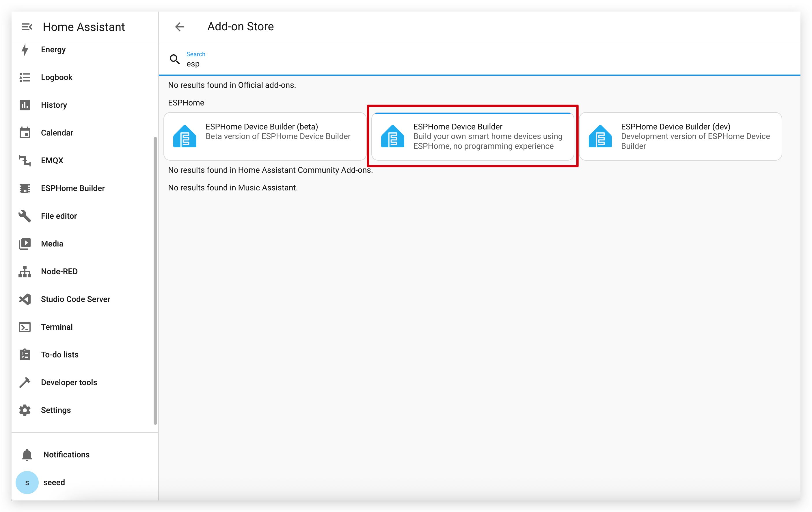Click the To-do lists clipboard icon
Image resolution: width=812 pixels, height=512 pixels.
pyautogui.click(x=25, y=354)
